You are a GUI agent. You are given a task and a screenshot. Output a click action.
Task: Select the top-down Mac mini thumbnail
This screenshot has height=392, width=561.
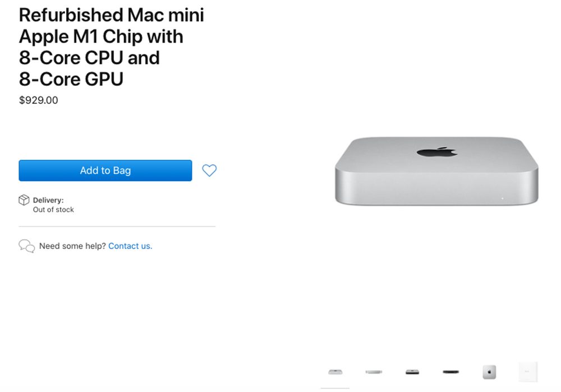(489, 371)
